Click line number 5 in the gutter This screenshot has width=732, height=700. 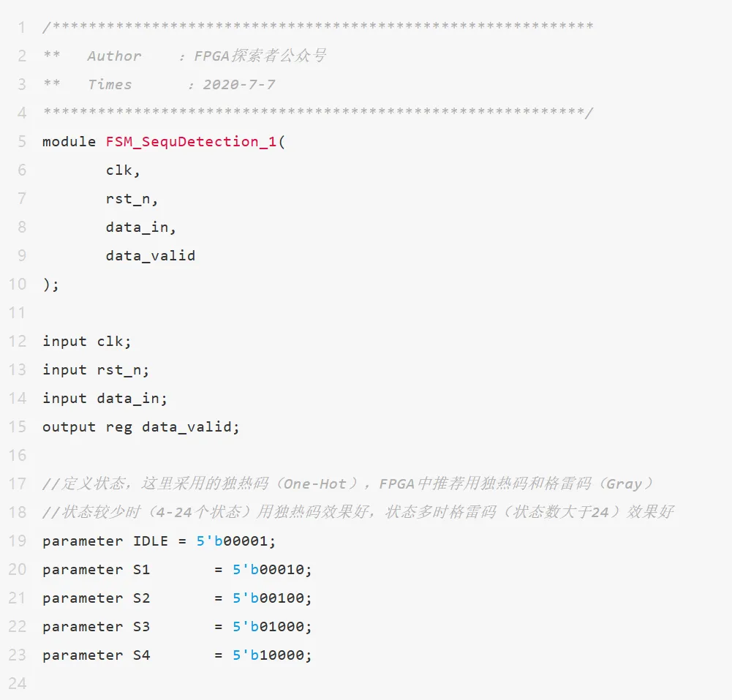[x=22, y=141]
